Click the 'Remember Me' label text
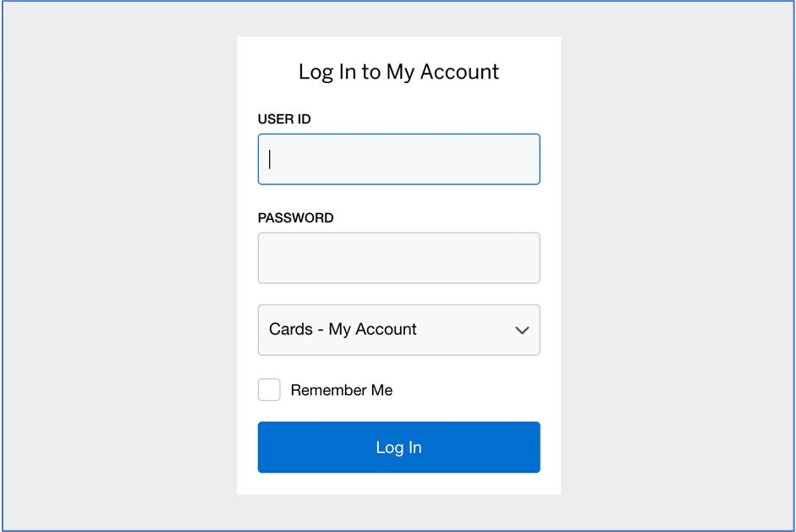Viewport: 796px width, 532px height. click(341, 390)
